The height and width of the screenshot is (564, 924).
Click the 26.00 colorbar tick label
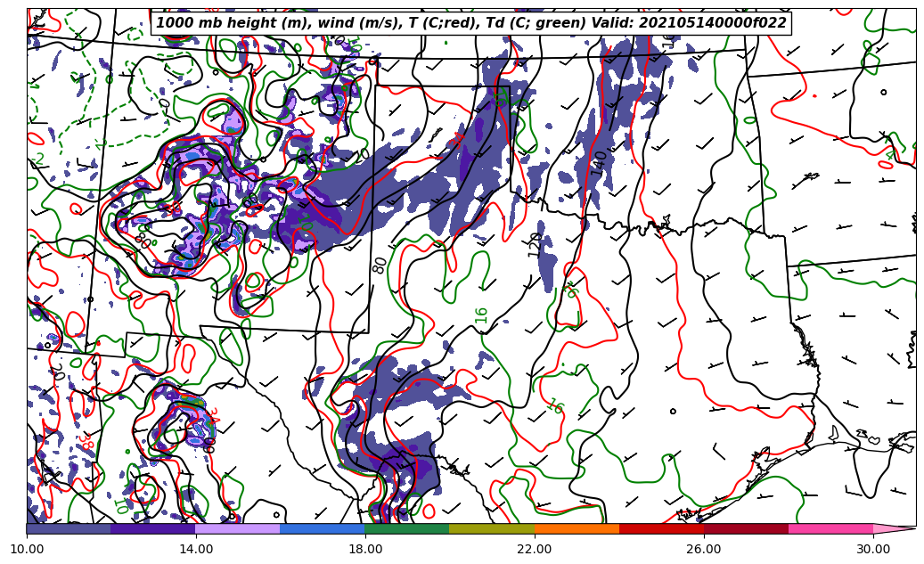pyautogui.click(x=704, y=549)
